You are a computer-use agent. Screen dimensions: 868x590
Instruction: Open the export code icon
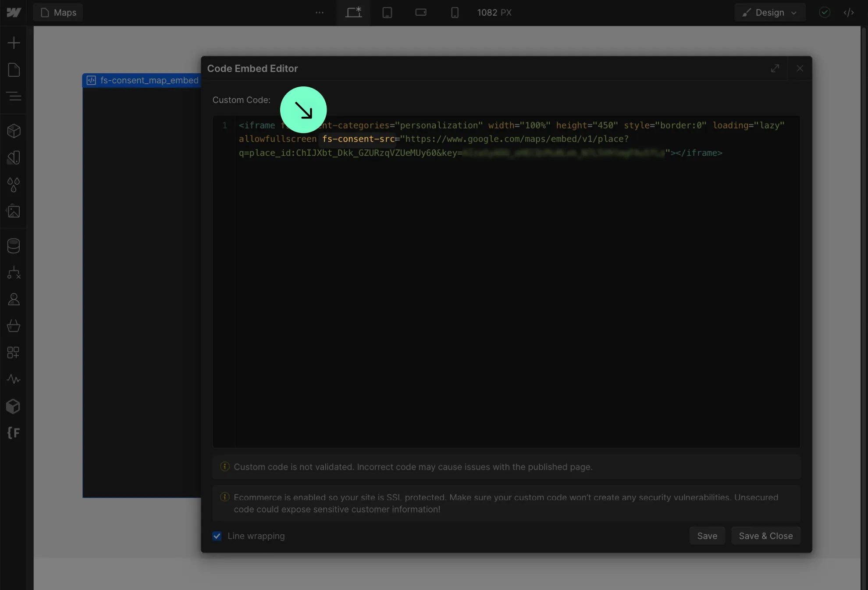coord(849,12)
